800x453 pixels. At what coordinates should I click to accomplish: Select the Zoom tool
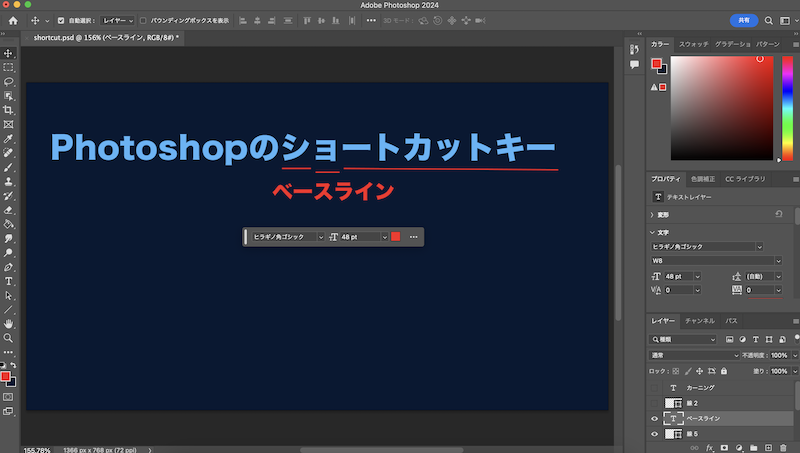pyautogui.click(x=8, y=338)
